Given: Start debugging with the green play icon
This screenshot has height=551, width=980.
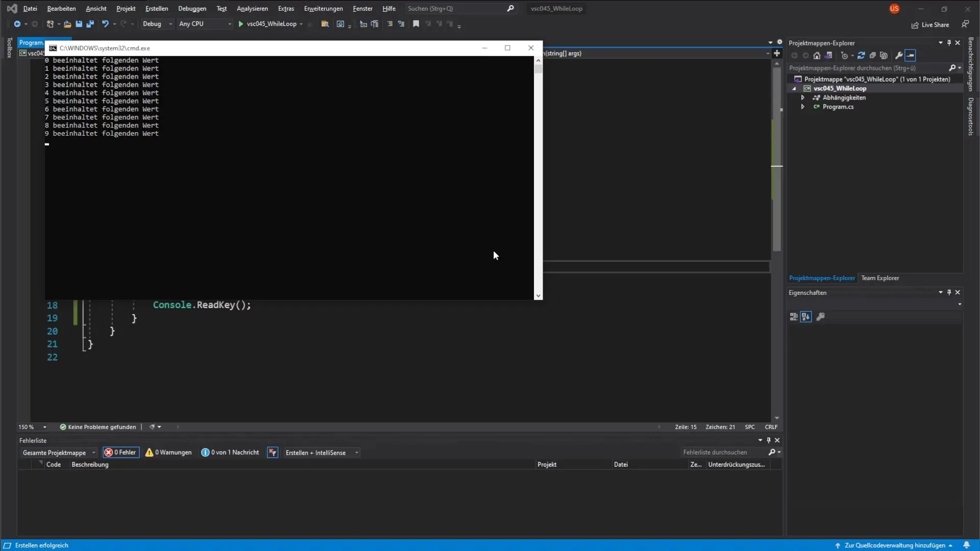Looking at the screenshot, I should (241, 24).
